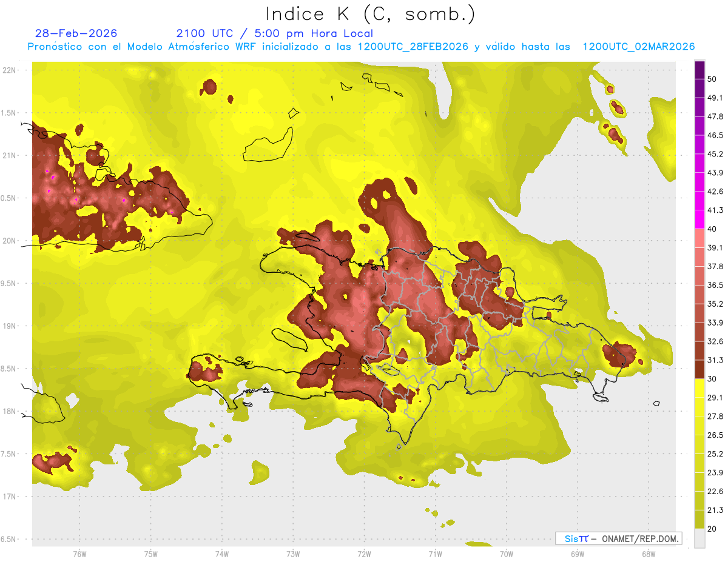728x562 pixels.
Task: Click the 20N latitude axis label
Action: coord(10,241)
